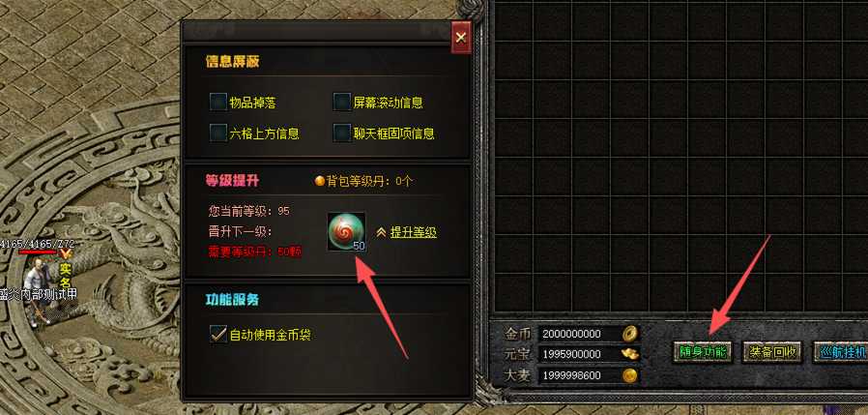Tick the 聊天框固顶信息 checkbox

click(342, 133)
